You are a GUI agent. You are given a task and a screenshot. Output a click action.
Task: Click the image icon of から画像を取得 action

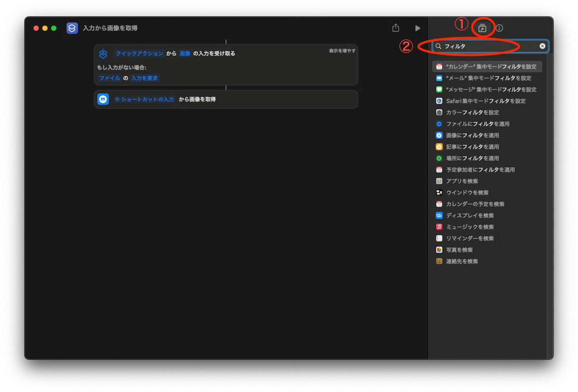(x=103, y=99)
